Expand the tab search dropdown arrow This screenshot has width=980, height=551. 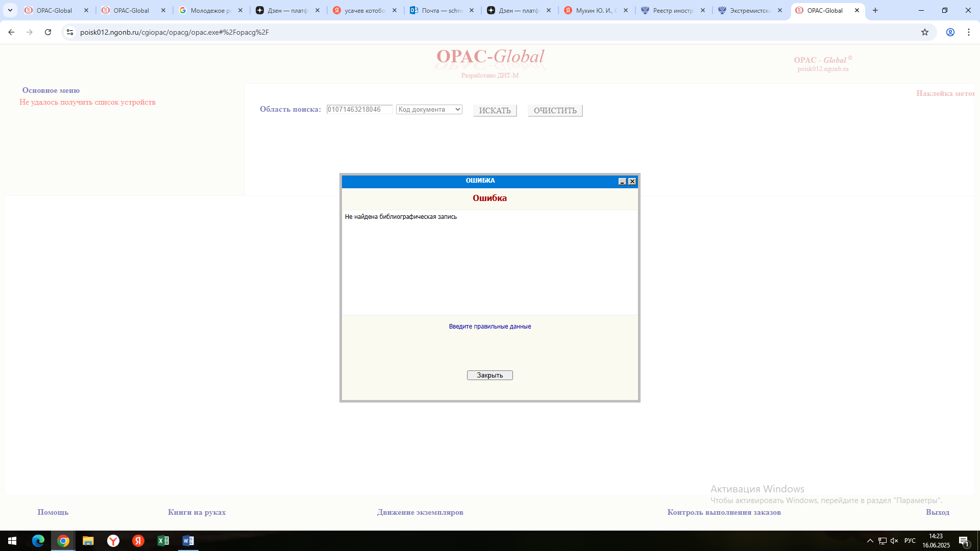[10, 10]
